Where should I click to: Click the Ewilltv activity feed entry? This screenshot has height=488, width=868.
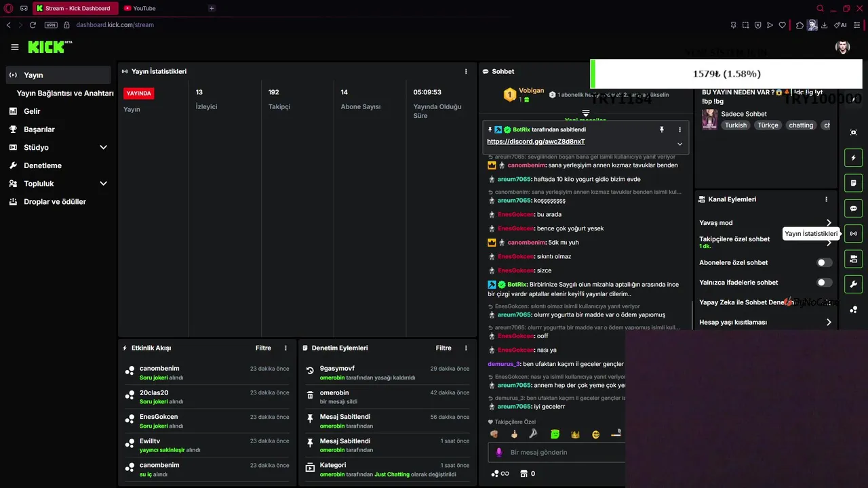click(x=207, y=445)
